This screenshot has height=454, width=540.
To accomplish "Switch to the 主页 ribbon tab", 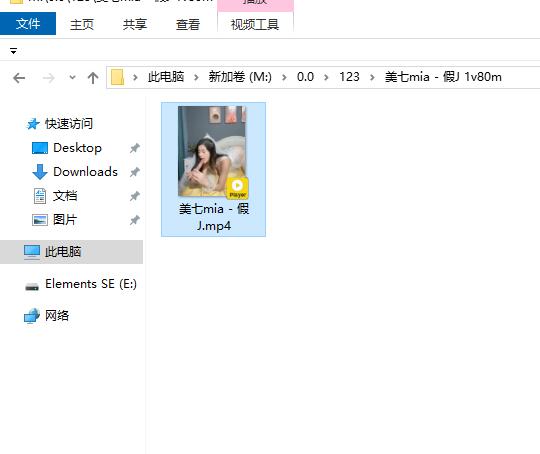I will tap(82, 24).
